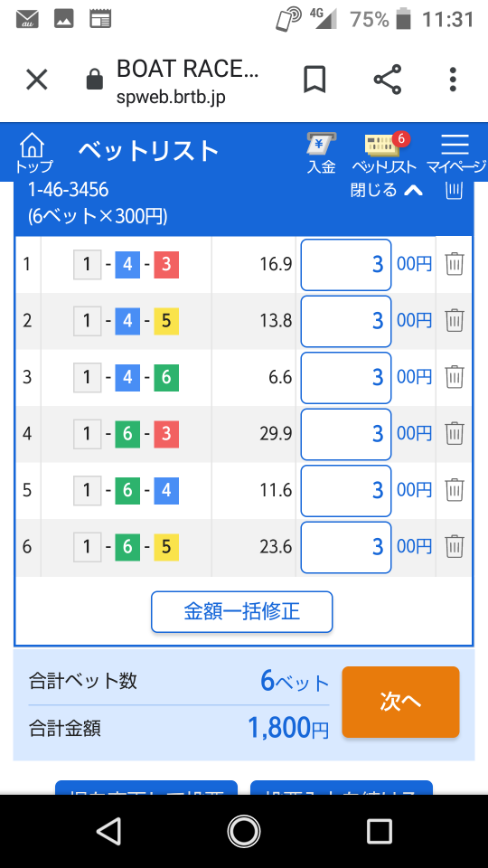Tap the Android recent apps square button
The height and width of the screenshot is (868, 488).
379,831
